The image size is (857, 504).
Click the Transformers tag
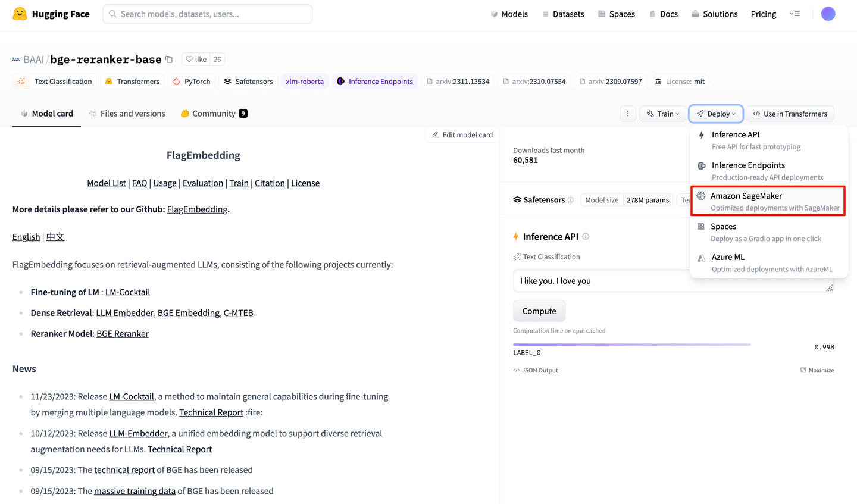(132, 82)
